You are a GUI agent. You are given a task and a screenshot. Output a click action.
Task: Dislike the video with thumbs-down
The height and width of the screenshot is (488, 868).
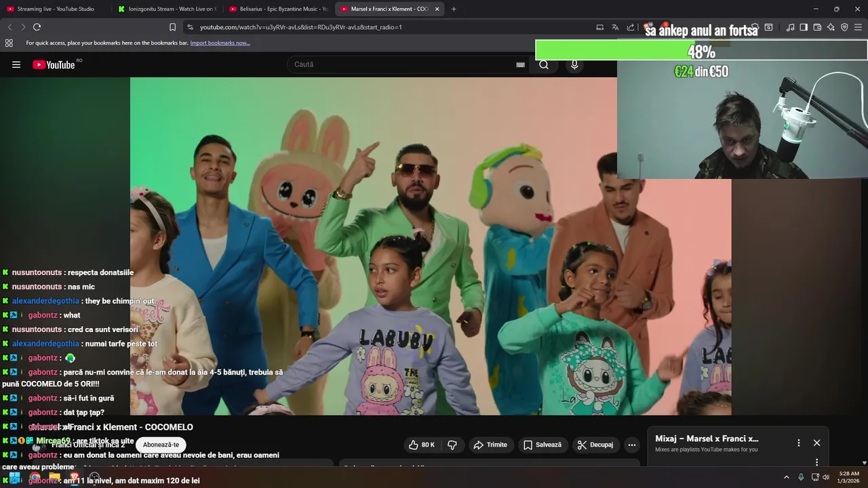tap(452, 445)
